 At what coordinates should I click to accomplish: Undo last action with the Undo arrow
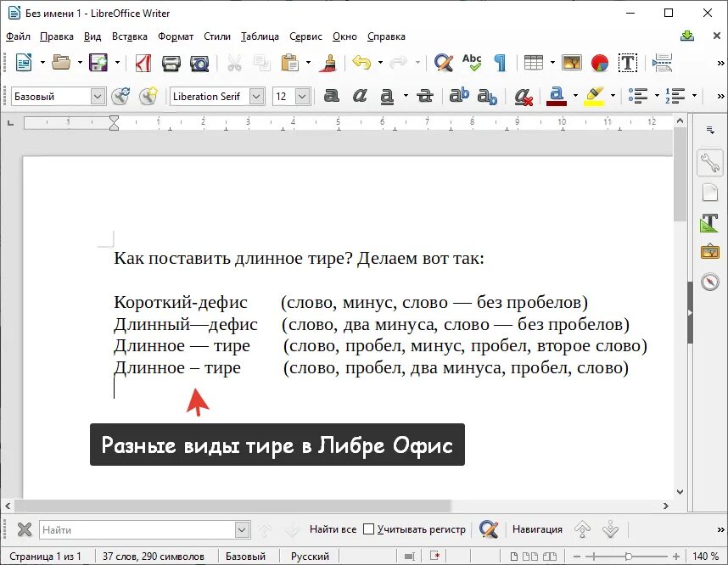click(361, 62)
